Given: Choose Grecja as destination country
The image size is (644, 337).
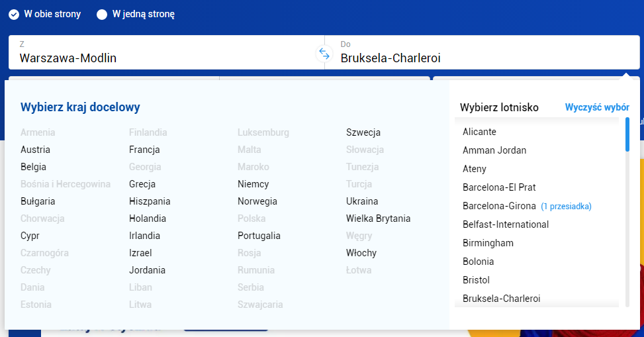Looking at the screenshot, I should click(142, 184).
